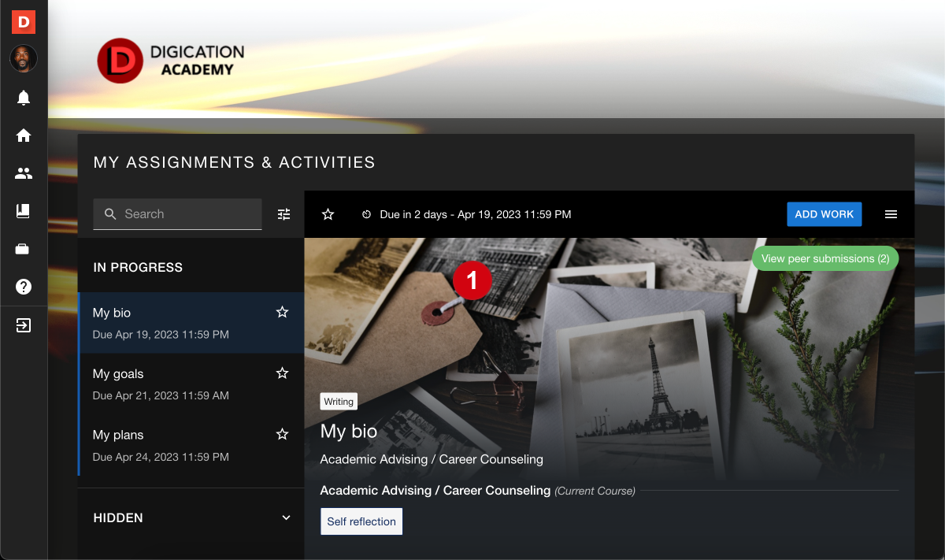Toggle the star in assignment detail toolbar
This screenshot has height=560, width=945.
point(328,214)
